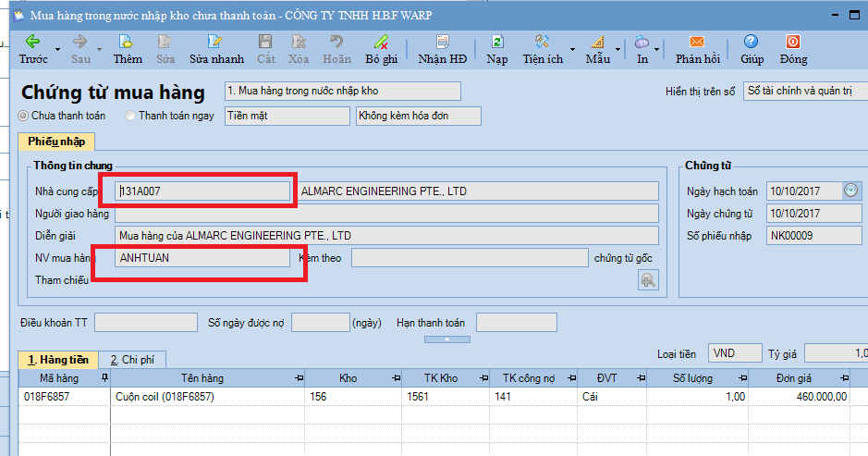The image size is (868, 456).
Task: Expand the Sau dropdown arrow
Action: [99, 49]
